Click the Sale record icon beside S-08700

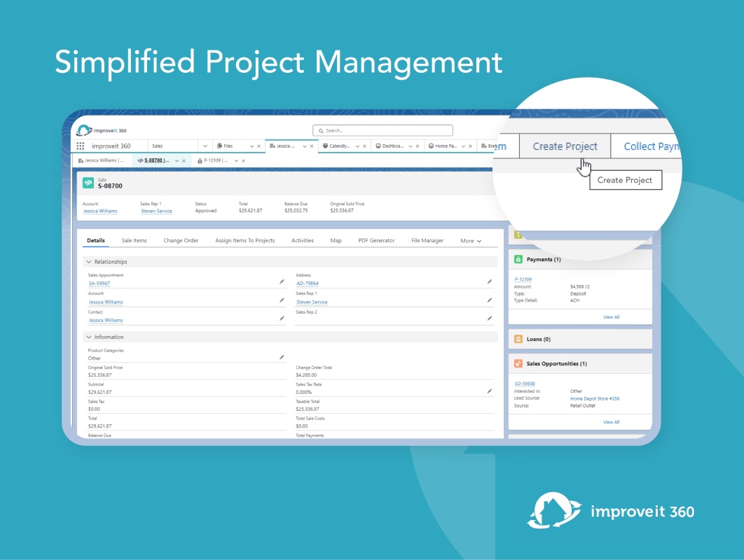[88, 183]
